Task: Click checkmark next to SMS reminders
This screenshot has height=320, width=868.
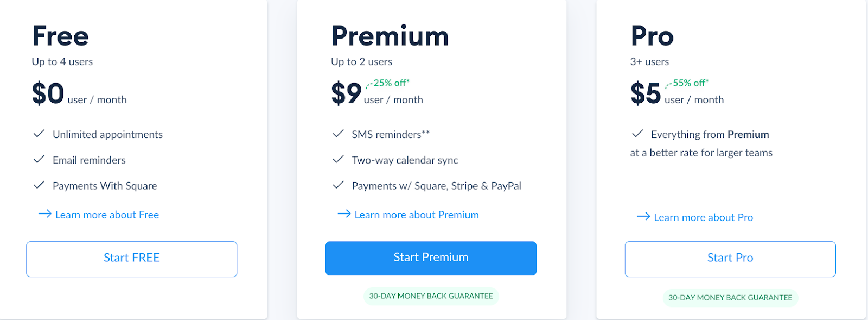Action: [339, 133]
